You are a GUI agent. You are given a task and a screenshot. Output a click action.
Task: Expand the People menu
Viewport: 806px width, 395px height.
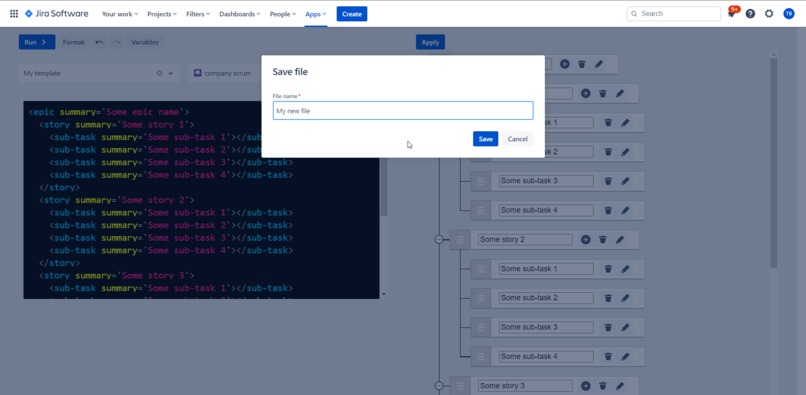283,14
